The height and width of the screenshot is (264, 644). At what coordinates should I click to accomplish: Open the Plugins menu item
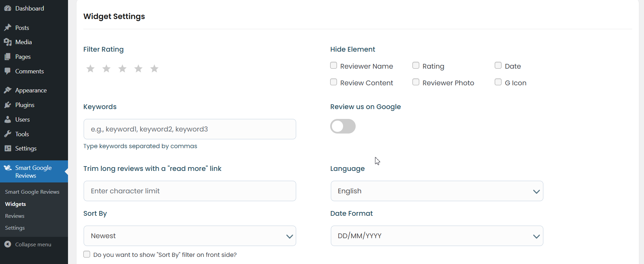[x=34, y=105]
